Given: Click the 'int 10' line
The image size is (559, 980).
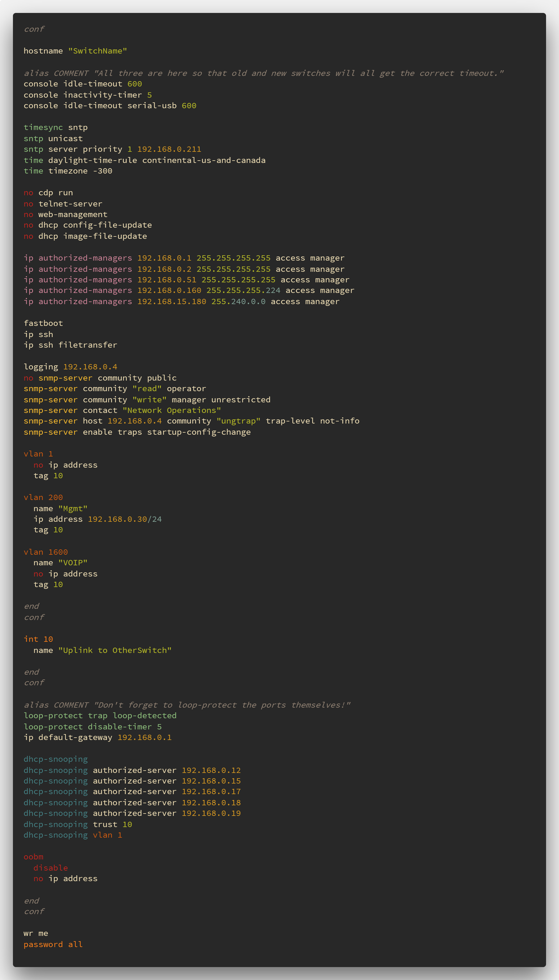Looking at the screenshot, I should [38, 639].
